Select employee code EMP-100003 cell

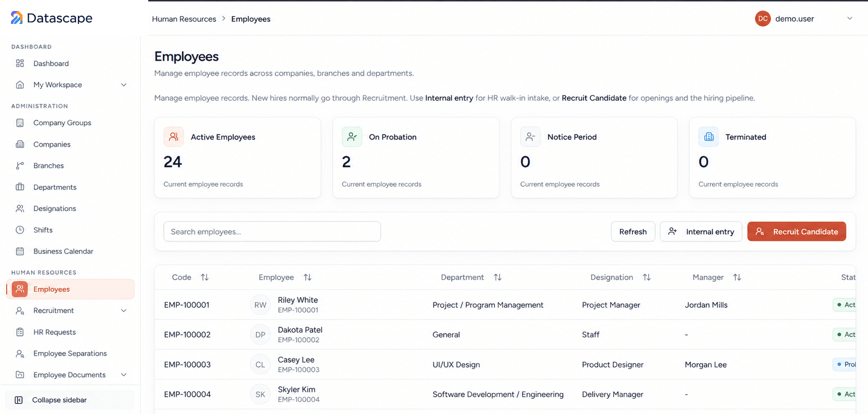click(187, 365)
